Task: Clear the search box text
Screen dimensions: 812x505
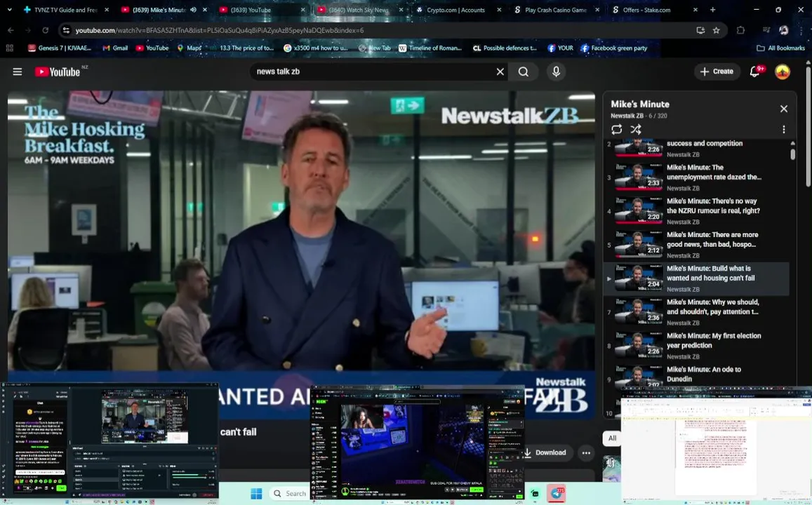Action: click(500, 72)
